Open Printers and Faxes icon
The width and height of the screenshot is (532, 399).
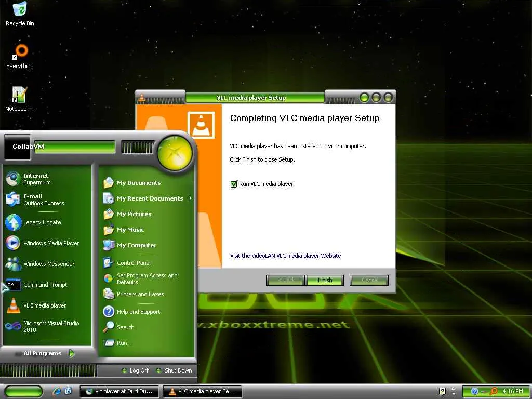pos(109,294)
